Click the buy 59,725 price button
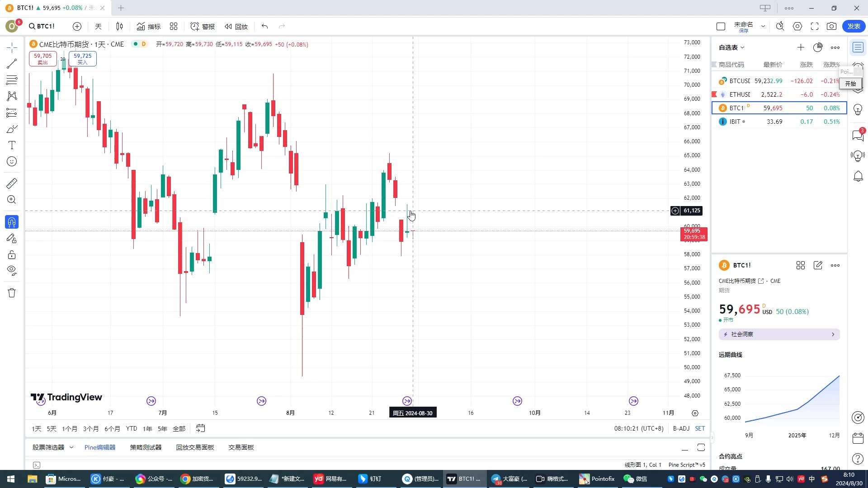This screenshot has width=868, height=488. (83, 59)
